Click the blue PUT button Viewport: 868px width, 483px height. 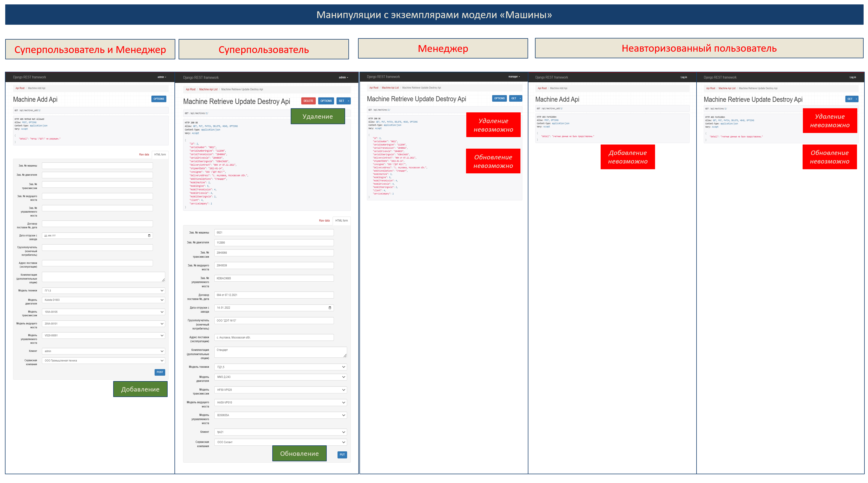click(342, 454)
